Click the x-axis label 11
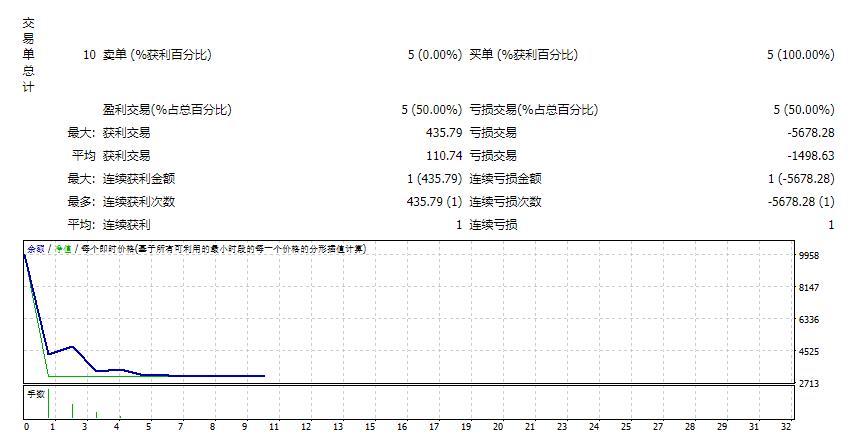859x439 pixels. (x=274, y=427)
